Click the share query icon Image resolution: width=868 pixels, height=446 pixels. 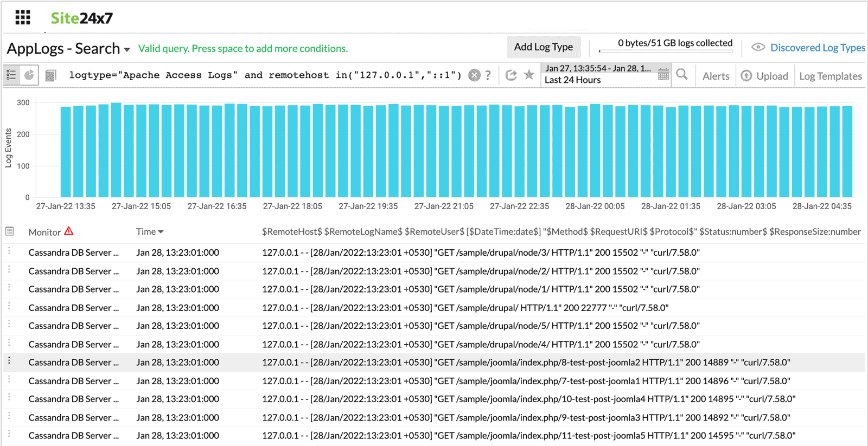(510, 75)
